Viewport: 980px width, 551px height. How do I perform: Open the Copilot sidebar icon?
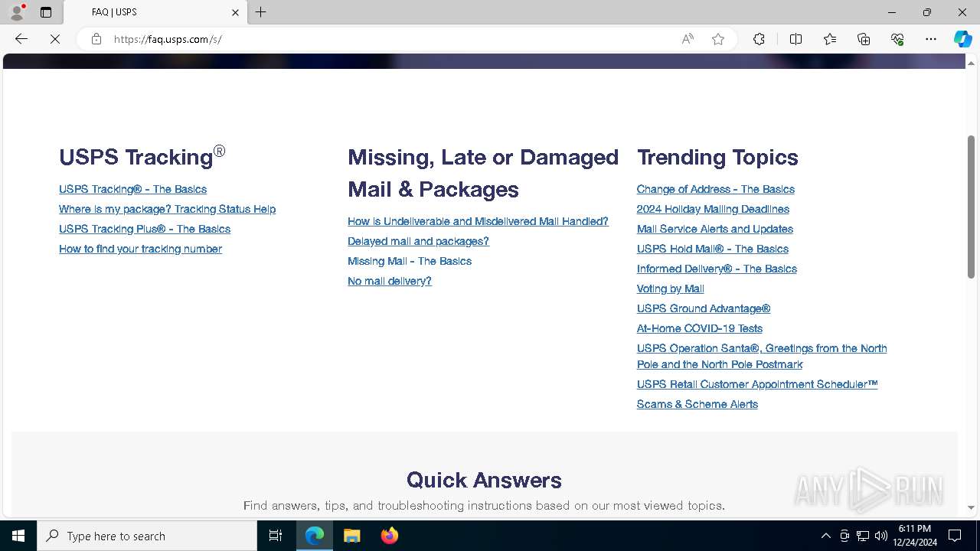click(x=962, y=39)
